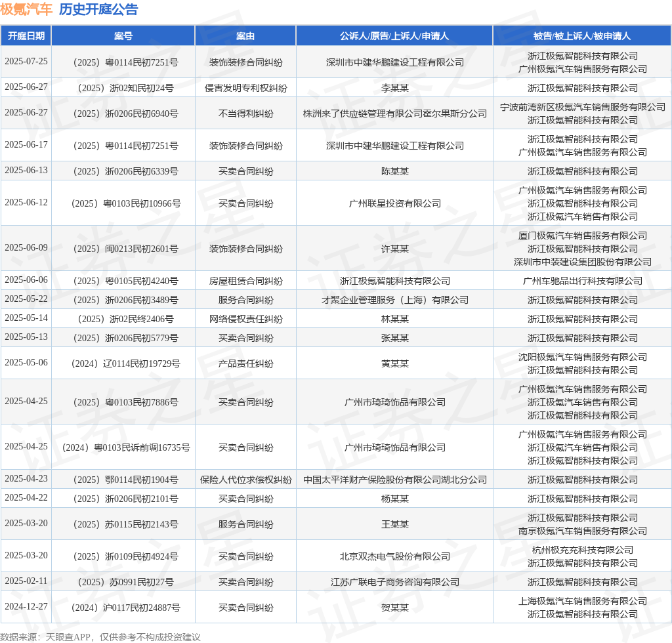This screenshot has height=643, width=672.
Task: Select the 公诉人/原告/上诉人/申请人 column header
Action: point(394,36)
